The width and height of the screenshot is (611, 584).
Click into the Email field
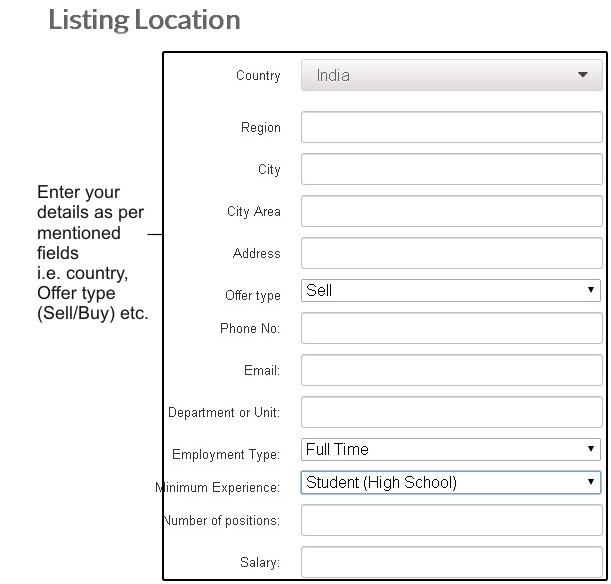coord(451,370)
